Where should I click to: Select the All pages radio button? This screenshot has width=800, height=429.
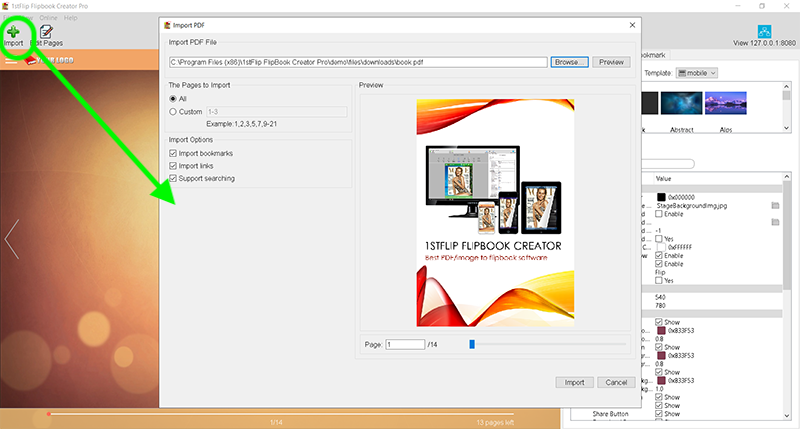click(x=173, y=99)
